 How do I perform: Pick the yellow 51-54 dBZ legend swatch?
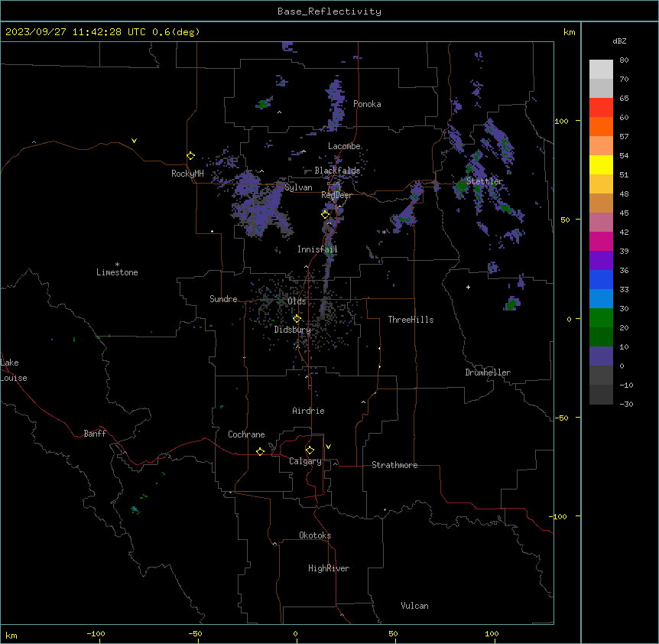click(x=601, y=164)
